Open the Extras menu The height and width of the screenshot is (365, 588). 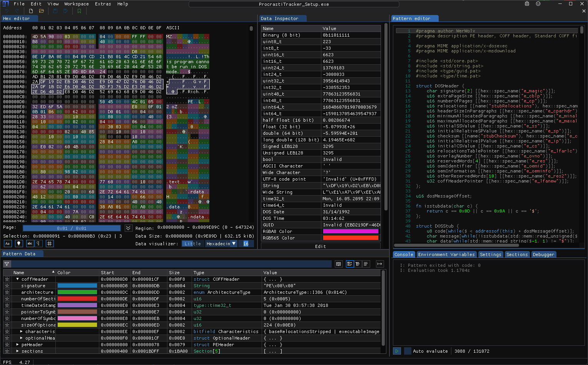pos(103,4)
